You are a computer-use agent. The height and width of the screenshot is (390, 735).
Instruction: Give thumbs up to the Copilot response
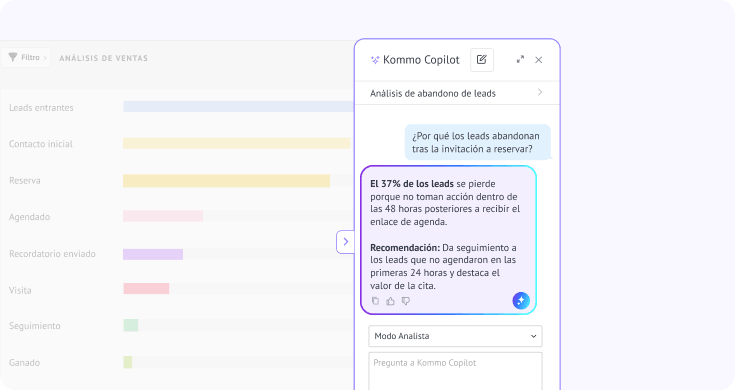(390, 301)
